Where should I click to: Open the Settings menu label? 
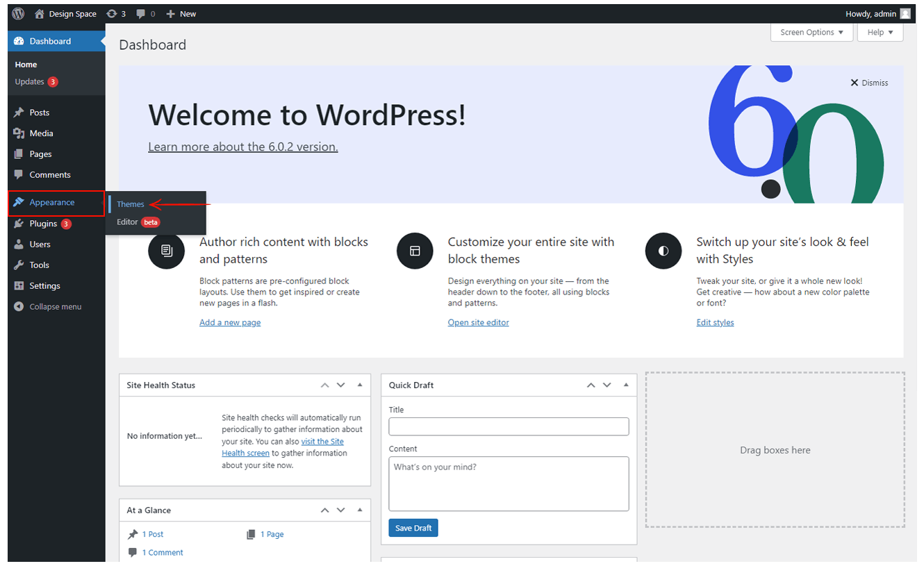click(44, 286)
